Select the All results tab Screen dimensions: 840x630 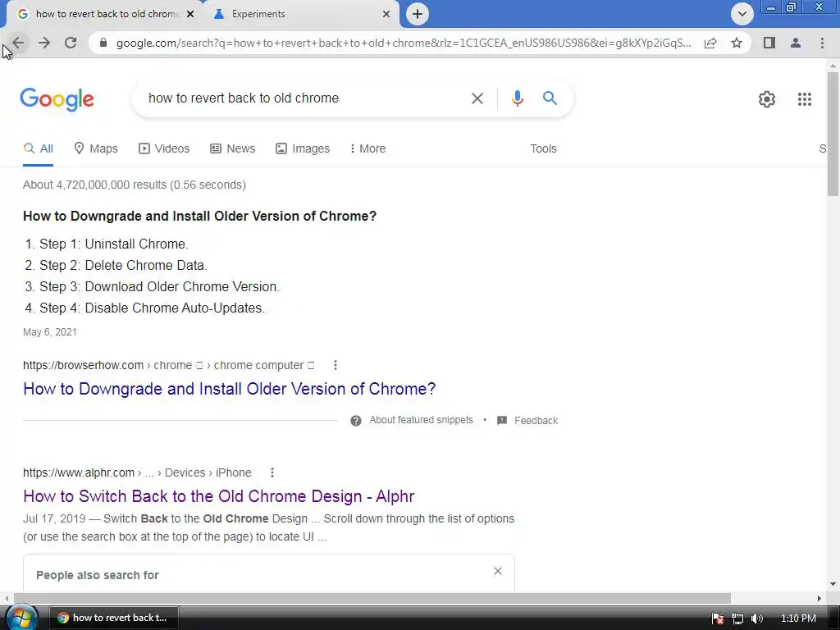(38, 149)
